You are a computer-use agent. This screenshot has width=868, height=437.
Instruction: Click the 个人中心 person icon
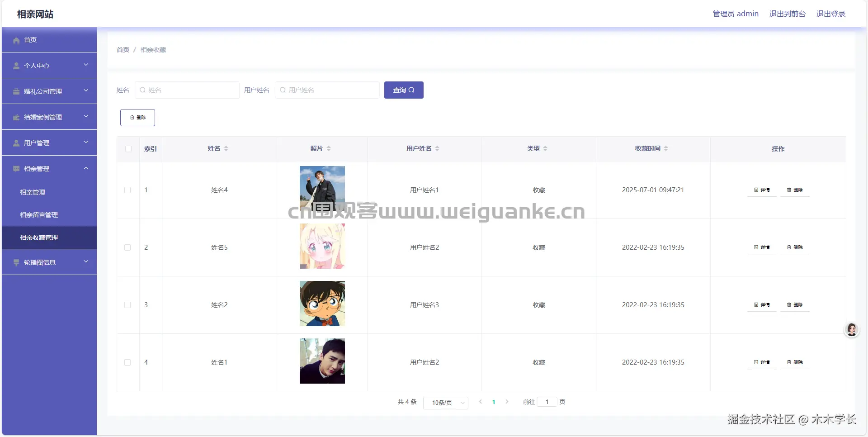(x=16, y=66)
